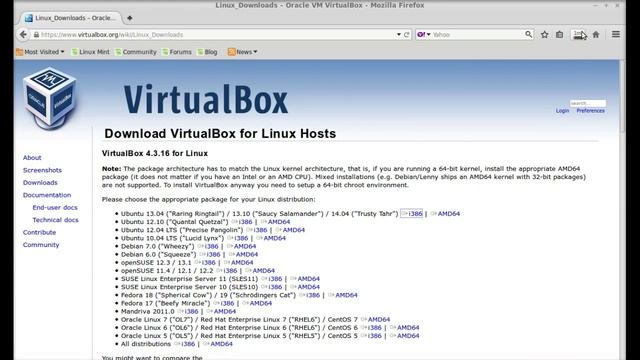Image resolution: width=640 pixels, height=360 pixels.
Task: Click into the browser address bar
Action: pyautogui.click(x=216, y=35)
